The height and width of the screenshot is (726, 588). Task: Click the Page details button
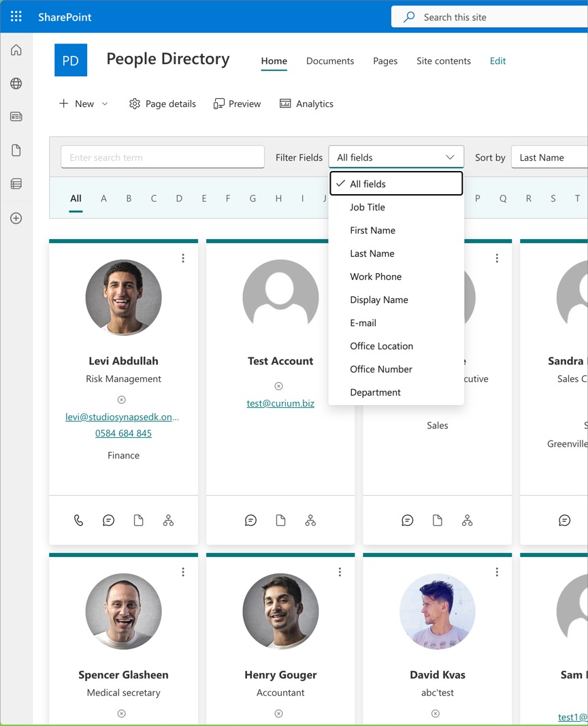[162, 104]
